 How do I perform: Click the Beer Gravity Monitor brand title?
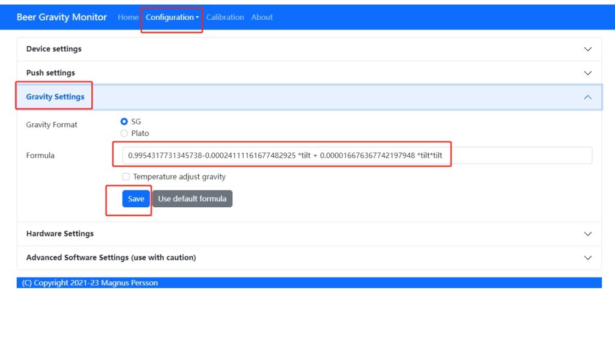coord(62,17)
